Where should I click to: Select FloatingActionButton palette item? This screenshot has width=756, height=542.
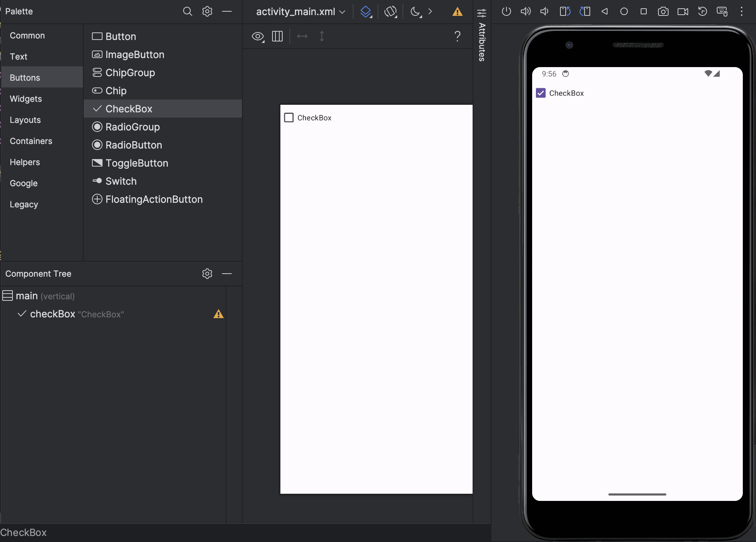point(154,199)
